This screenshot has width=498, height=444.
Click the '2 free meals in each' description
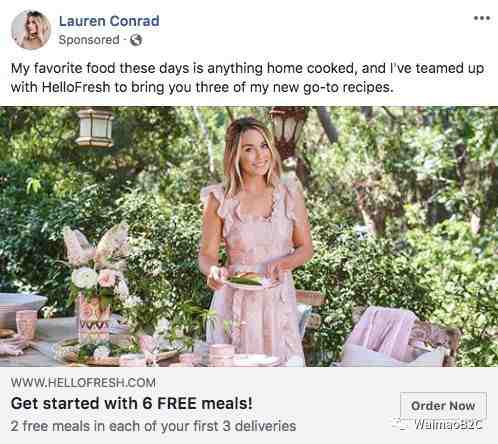(153, 426)
